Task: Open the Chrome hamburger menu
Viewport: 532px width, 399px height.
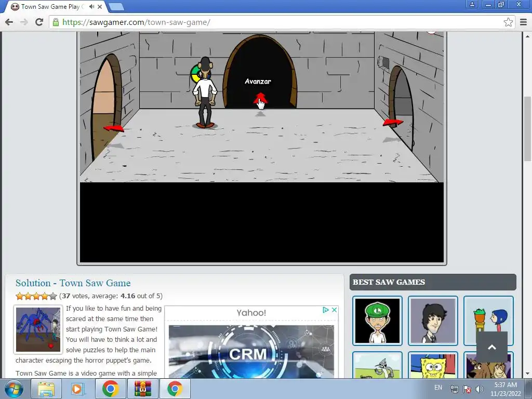Action: [524, 22]
